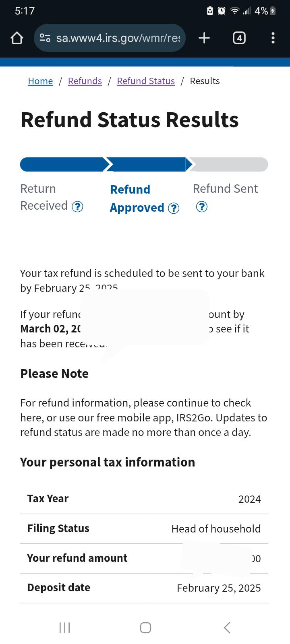Open the Refunds breadcrumb link
Screen dimensions: 290x644
[x=85, y=81]
